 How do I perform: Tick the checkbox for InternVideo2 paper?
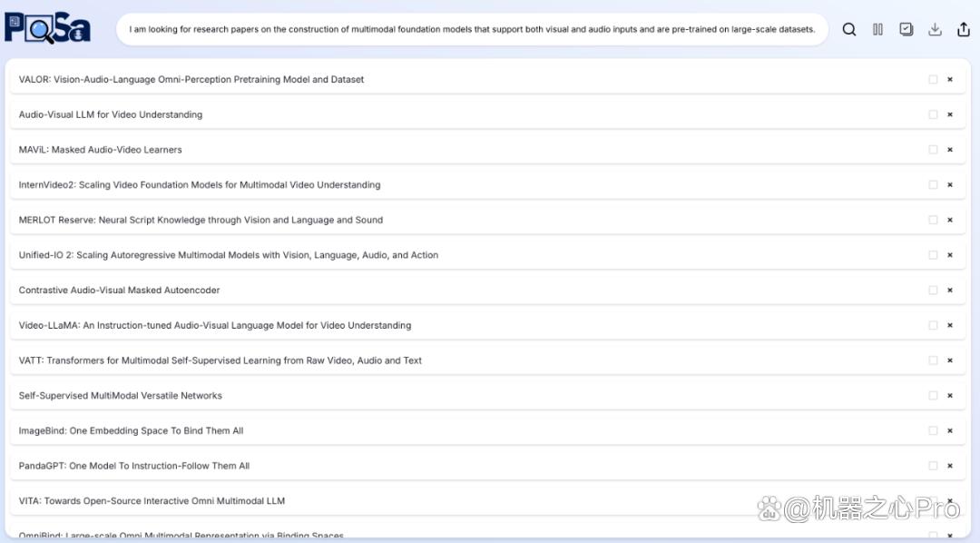point(933,184)
